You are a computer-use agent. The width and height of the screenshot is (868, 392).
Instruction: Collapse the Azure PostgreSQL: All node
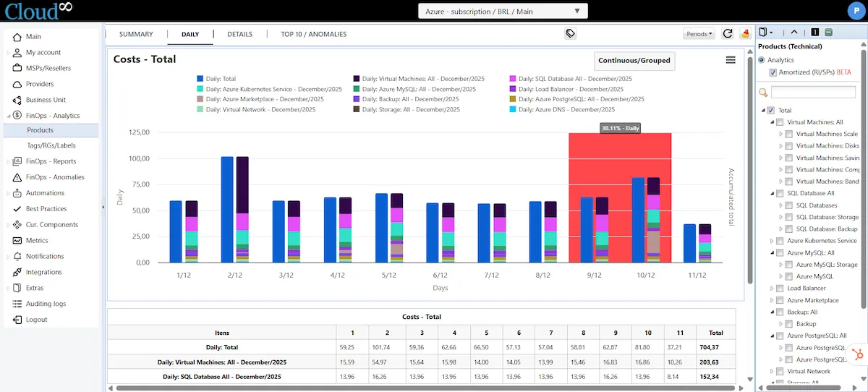pos(772,336)
